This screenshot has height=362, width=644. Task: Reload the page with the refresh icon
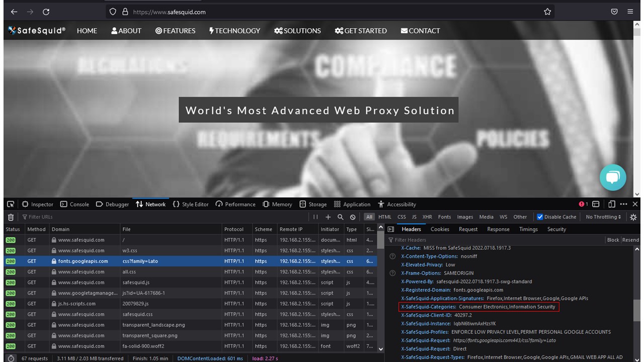click(x=46, y=12)
